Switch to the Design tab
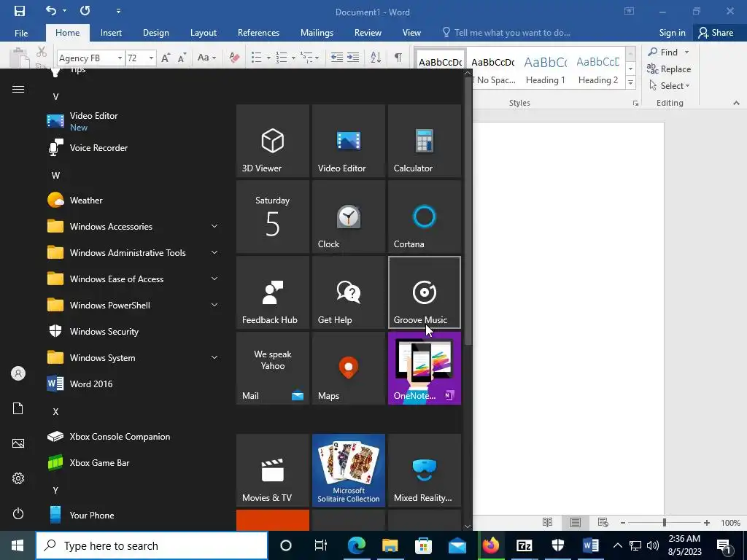The width and height of the screenshot is (747, 560). pos(156,33)
